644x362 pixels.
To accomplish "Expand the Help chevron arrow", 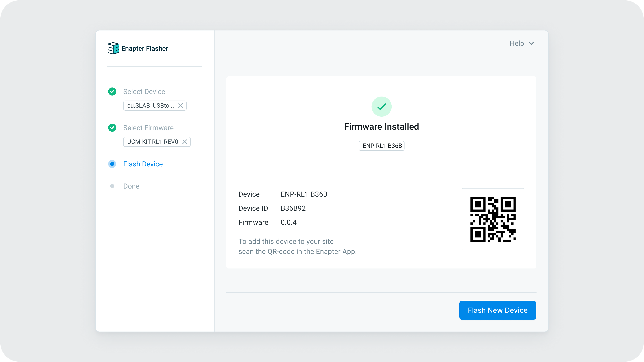I will 531,43.
